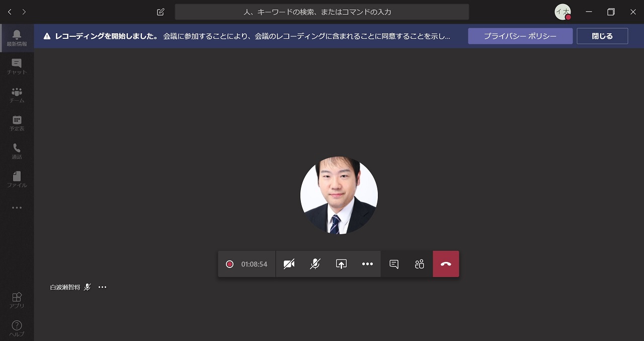
Task: Click the banner text レコーディングを開始しました
Action: 107,36
